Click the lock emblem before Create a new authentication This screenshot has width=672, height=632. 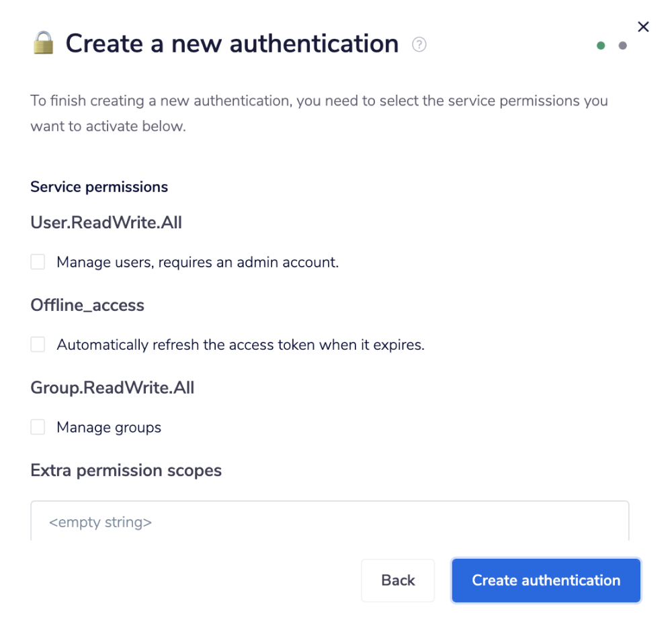[44, 43]
